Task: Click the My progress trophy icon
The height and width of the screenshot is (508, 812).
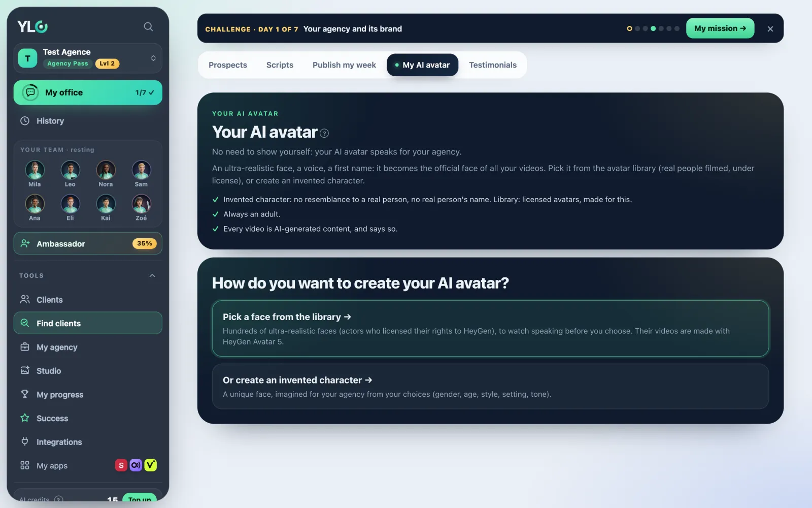Action: tap(24, 394)
